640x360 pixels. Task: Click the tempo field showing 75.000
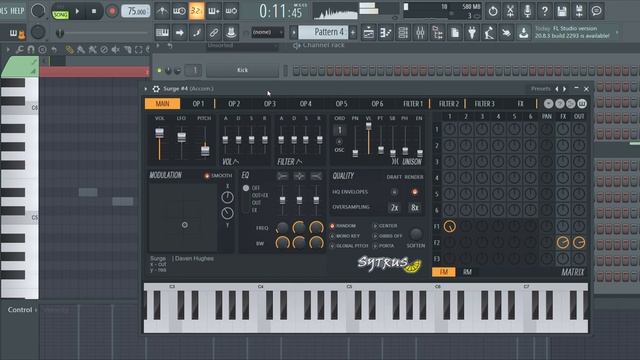(x=136, y=11)
